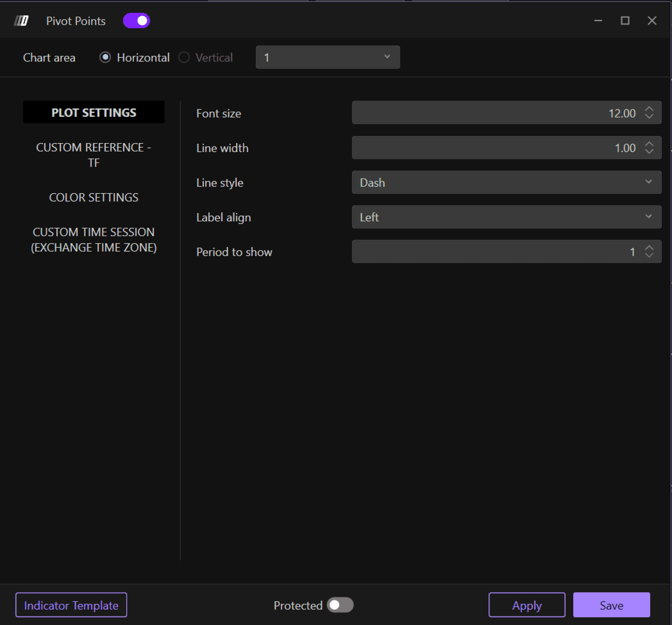Maximize the Pivot Points window
Screen dimensions: 672x625
click(x=625, y=21)
